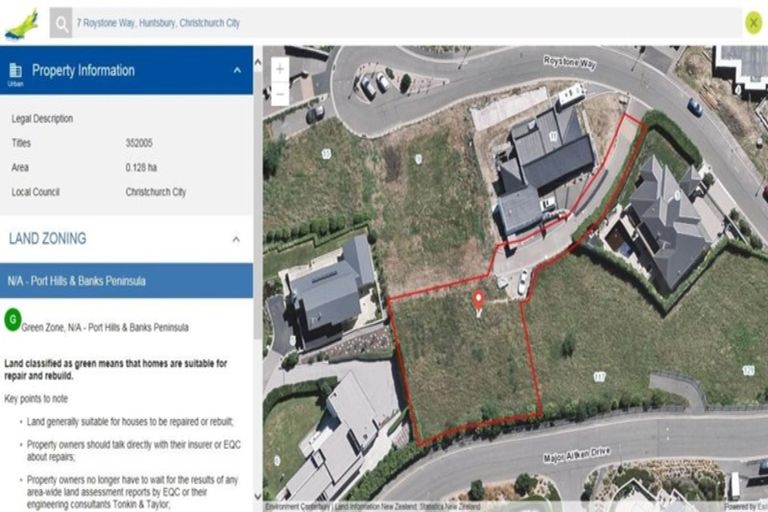Screen dimensions: 768x512
Task: Zoom in on the map
Action: tap(280, 69)
